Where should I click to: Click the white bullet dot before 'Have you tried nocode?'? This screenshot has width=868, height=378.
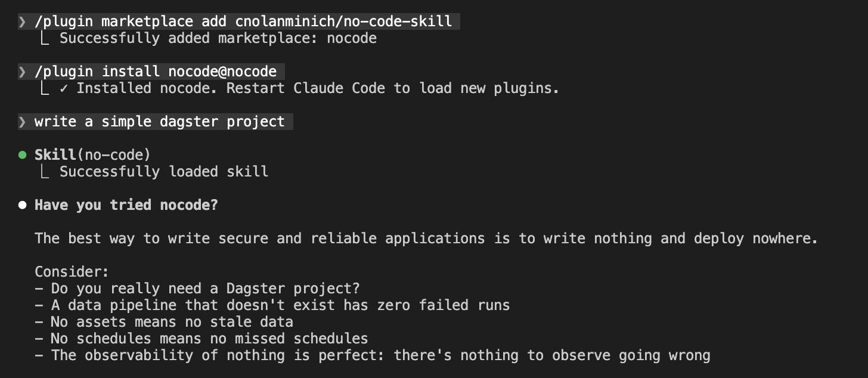point(23,205)
